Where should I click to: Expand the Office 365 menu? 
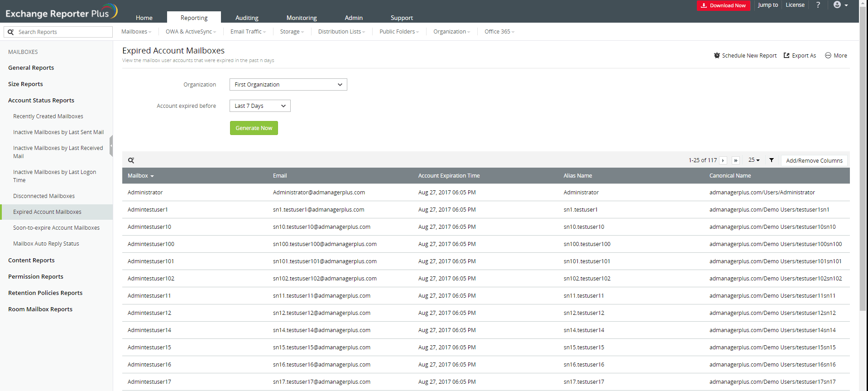499,32
